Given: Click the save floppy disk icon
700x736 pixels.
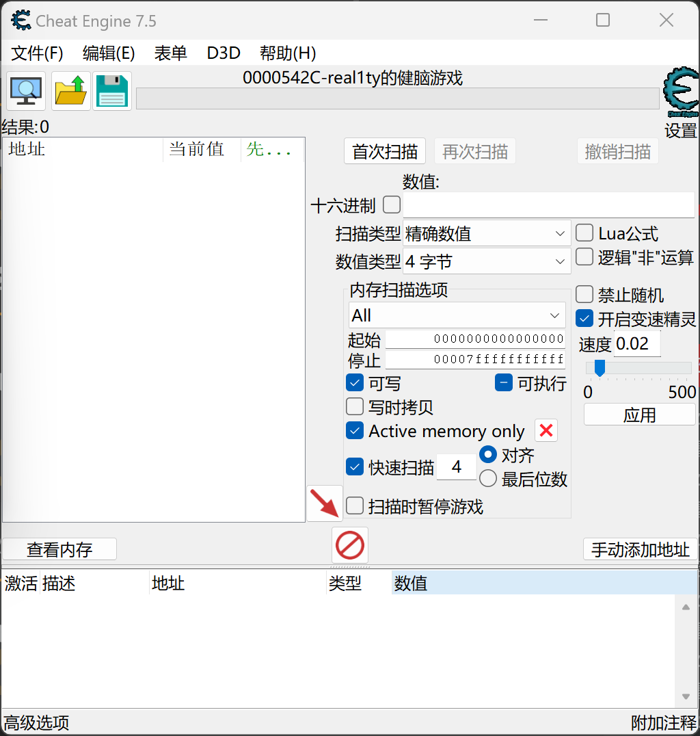Looking at the screenshot, I should click(112, 91).
